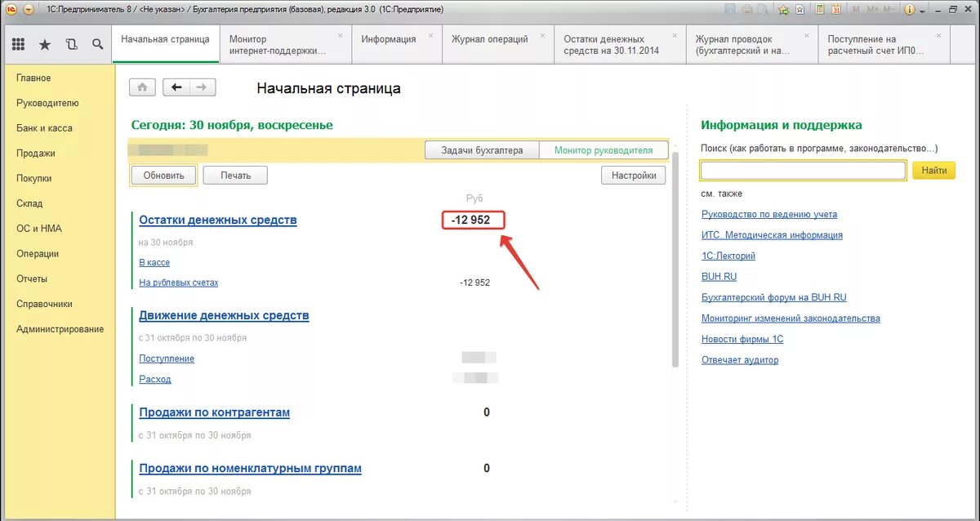Click the 1C logo icon in title bar
This screenshot has height=521, width=980.
[12, 9]
